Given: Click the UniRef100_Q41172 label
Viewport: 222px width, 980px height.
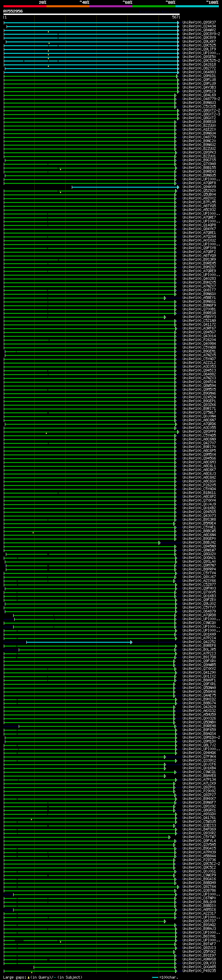Looking at the screenshot, I should (199, 324).
